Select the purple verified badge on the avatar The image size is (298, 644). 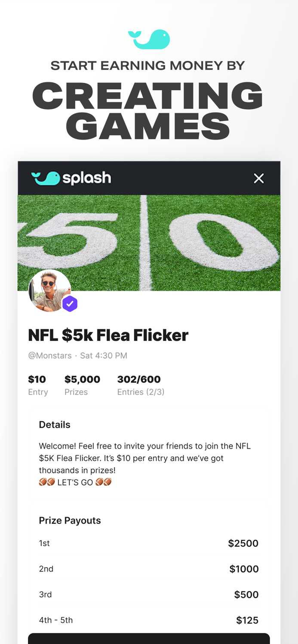click(70, 304)
